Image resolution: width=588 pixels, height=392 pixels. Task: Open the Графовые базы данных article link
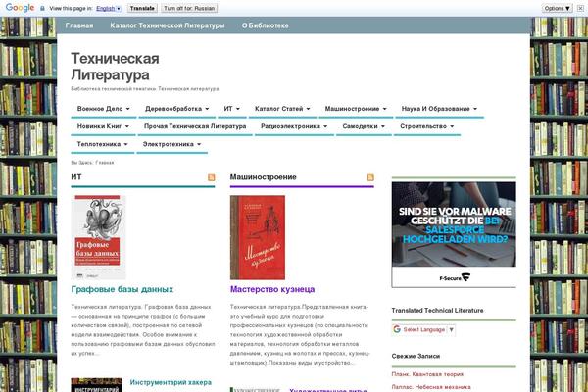[x=122, y=289]
